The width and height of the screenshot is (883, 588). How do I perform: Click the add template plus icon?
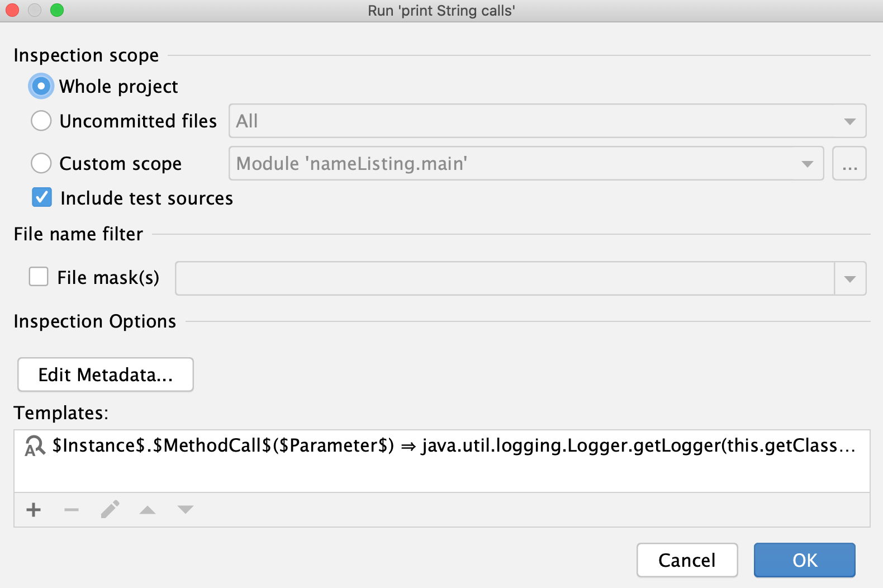[34, 510]
